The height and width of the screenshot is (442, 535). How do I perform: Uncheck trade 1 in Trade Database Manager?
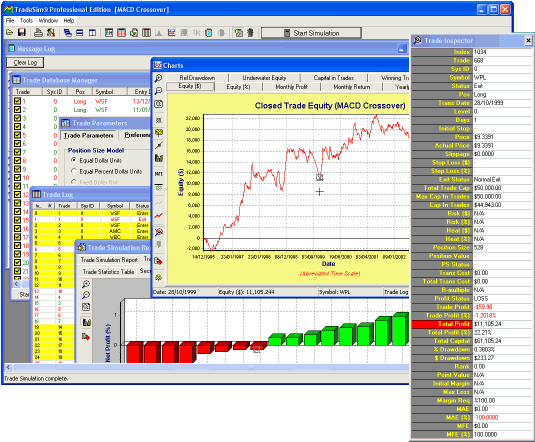tap(17, 101)
